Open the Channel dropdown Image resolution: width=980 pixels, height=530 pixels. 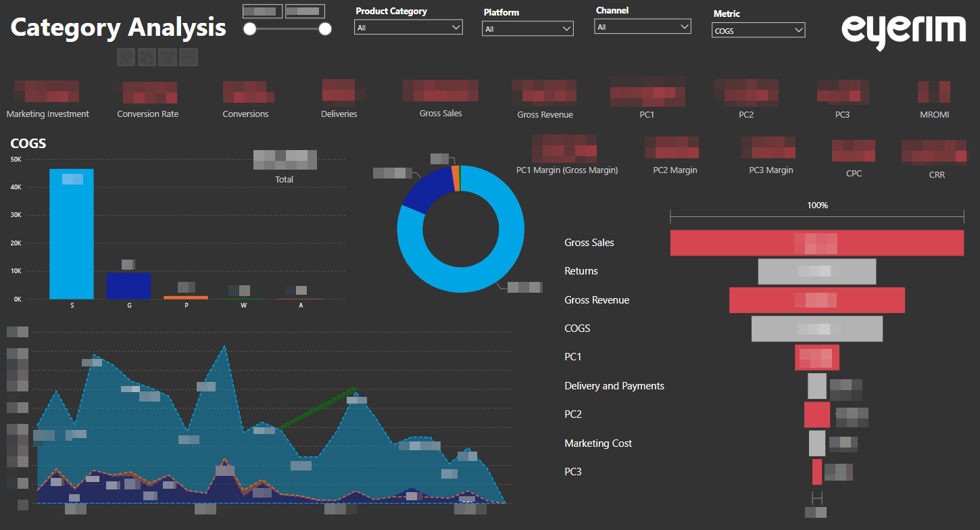[643, 27]
